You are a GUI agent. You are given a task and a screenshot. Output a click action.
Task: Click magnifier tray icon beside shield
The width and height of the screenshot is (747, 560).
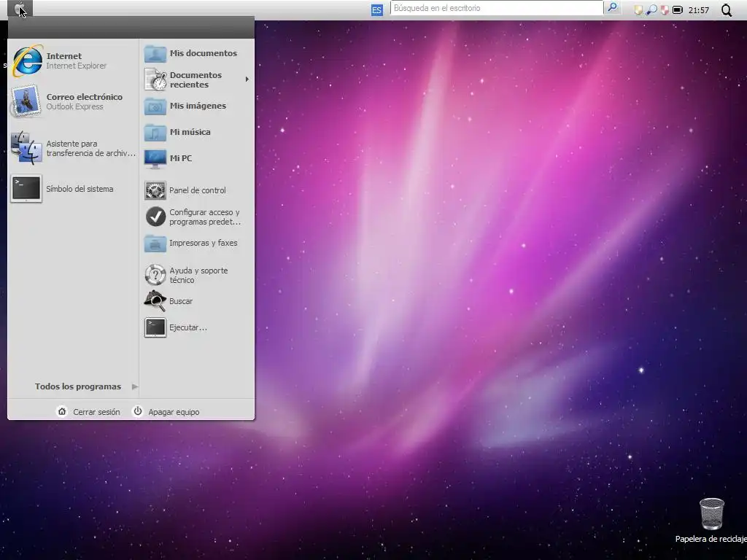[651, 10]
